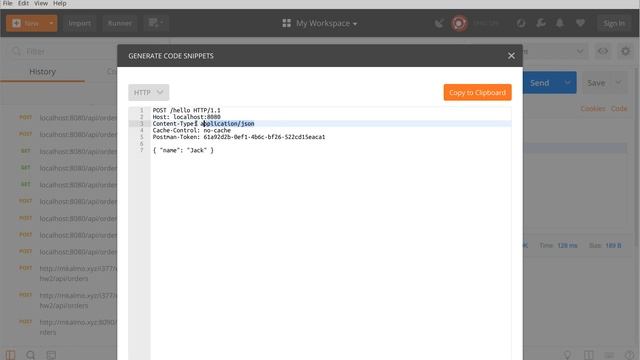640x360 pixels.
Task: Open the My Workspace switcher
Action: 320,23
